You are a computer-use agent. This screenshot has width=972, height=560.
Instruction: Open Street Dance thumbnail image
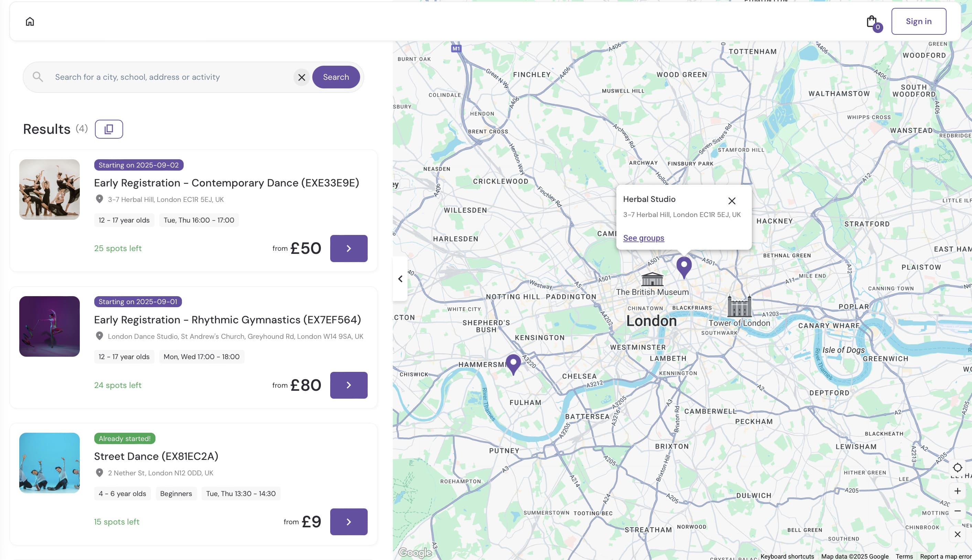click(x=50, y=463)
